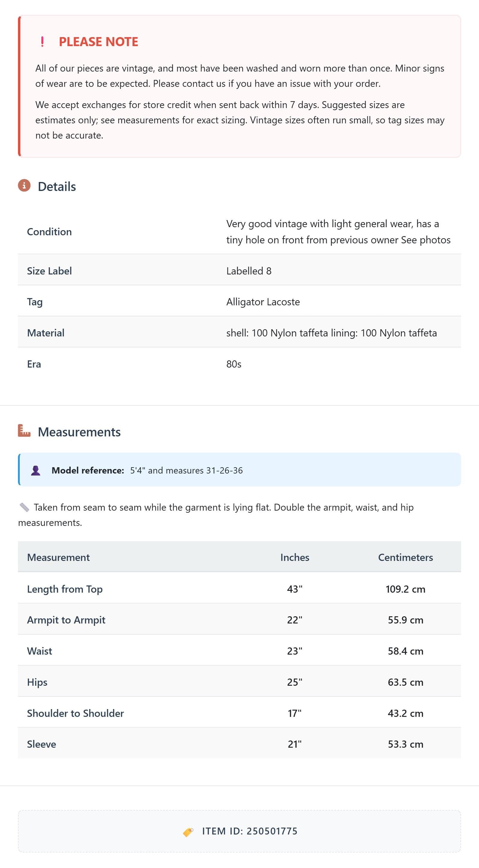Click the Measurements ruler icon
Image resolution: width=479 pixels, height=868 pixels.
[x=24, y=431]
